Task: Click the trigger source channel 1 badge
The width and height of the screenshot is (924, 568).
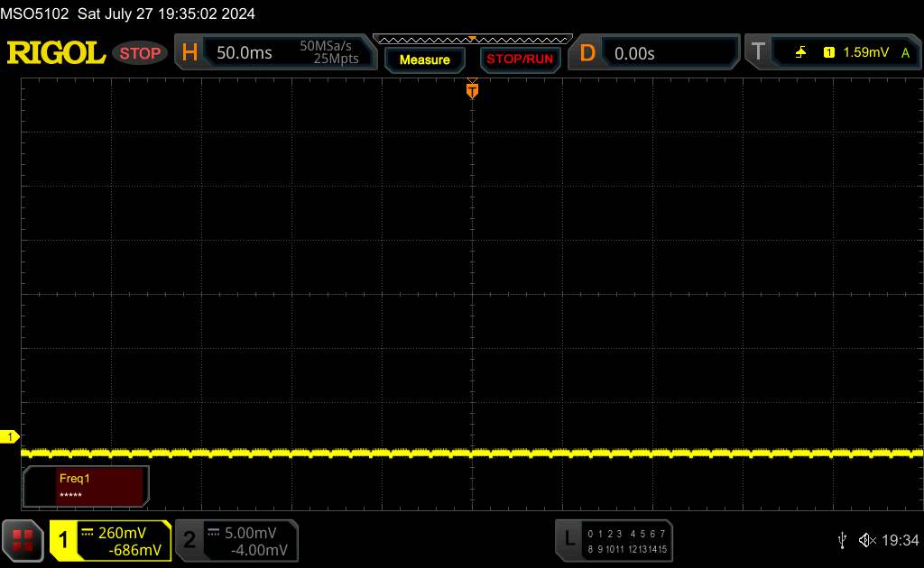Action: pyautogui.click(x=828, y=53)
